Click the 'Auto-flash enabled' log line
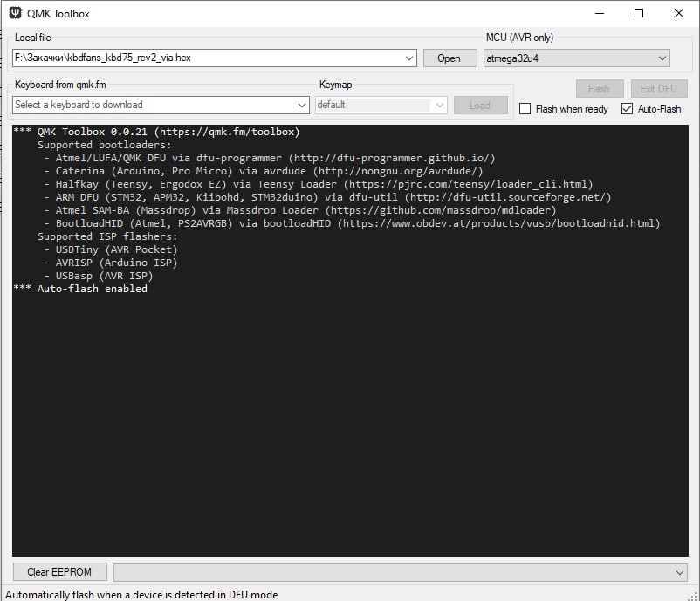The image size is (700, 601). (x=80, y=289)
